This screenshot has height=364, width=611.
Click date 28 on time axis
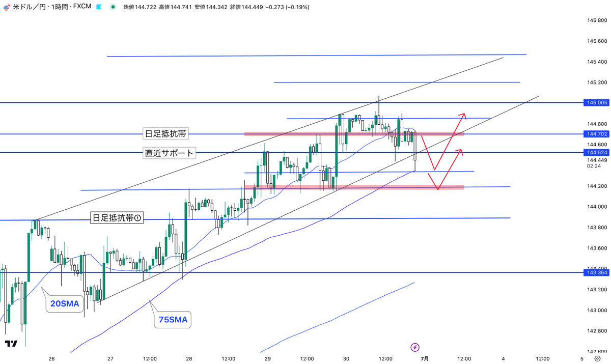click(x=189, y=359)
